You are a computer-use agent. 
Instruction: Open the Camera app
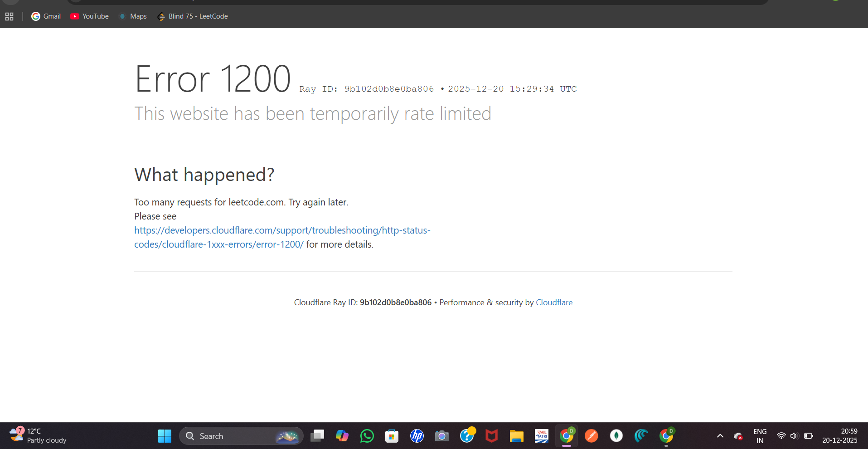click(x=441, y=436)
